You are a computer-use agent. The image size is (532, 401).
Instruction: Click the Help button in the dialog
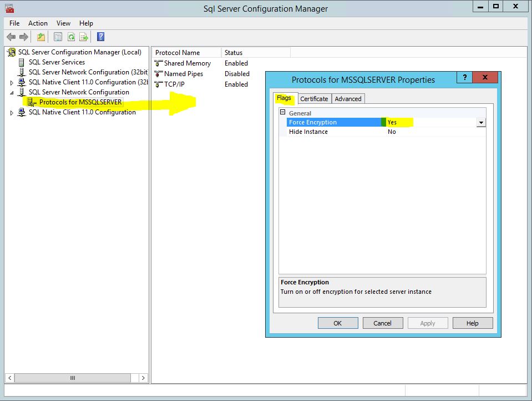[473, 323]
